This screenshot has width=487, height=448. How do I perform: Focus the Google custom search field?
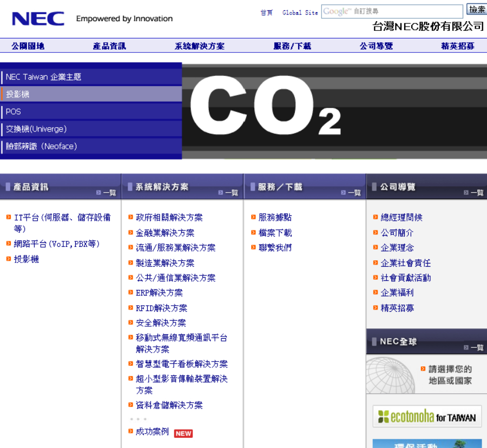point(392,11)
